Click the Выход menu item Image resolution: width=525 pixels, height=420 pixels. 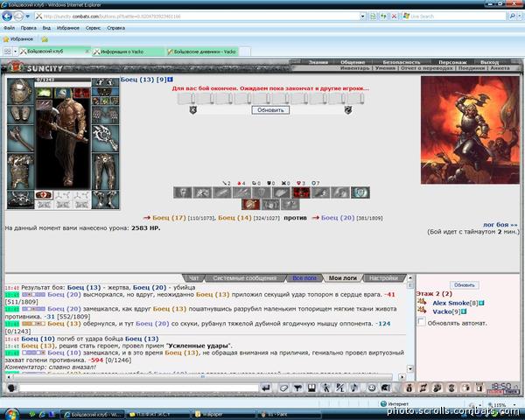click(x=489, y=62)
